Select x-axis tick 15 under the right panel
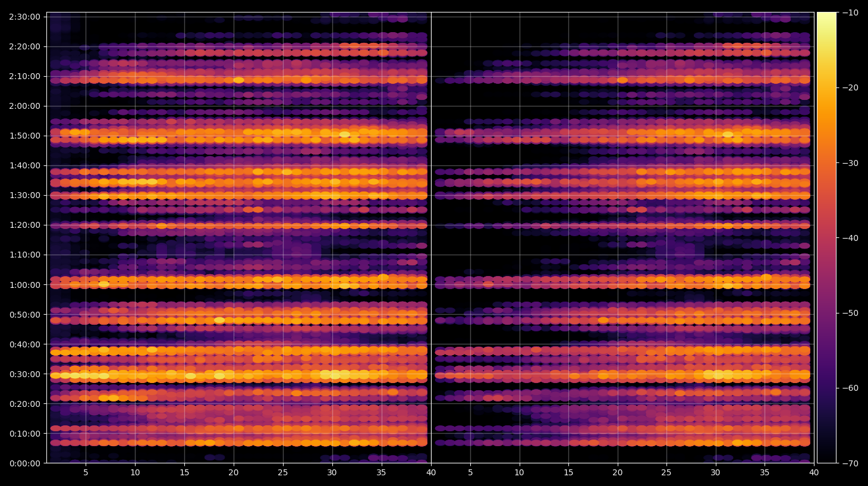The height and width of the screenshot is (486, 868). click(568, 472)
